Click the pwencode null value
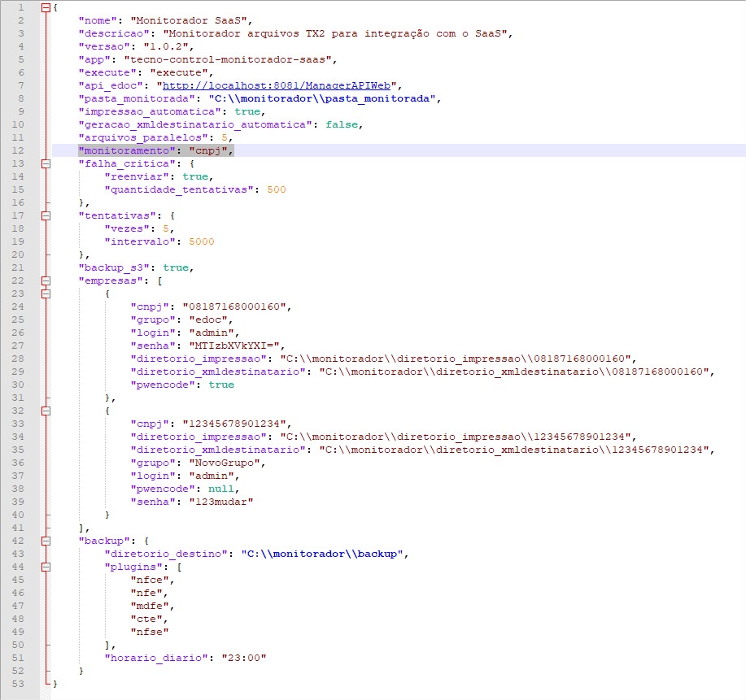This screenshot has height=700, width=746. pos(221,489)
